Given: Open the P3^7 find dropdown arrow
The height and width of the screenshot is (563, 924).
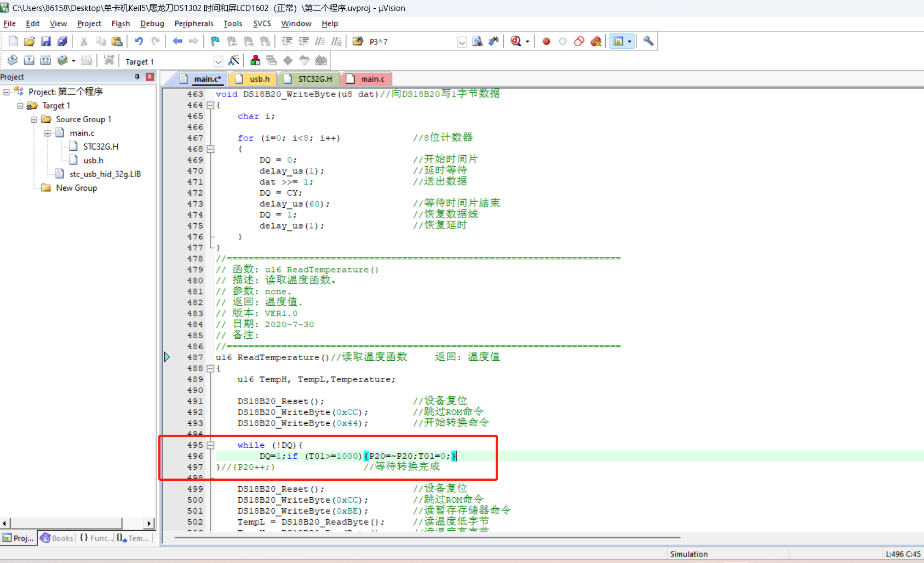Looking at the screenshot, I should [462, 42].
